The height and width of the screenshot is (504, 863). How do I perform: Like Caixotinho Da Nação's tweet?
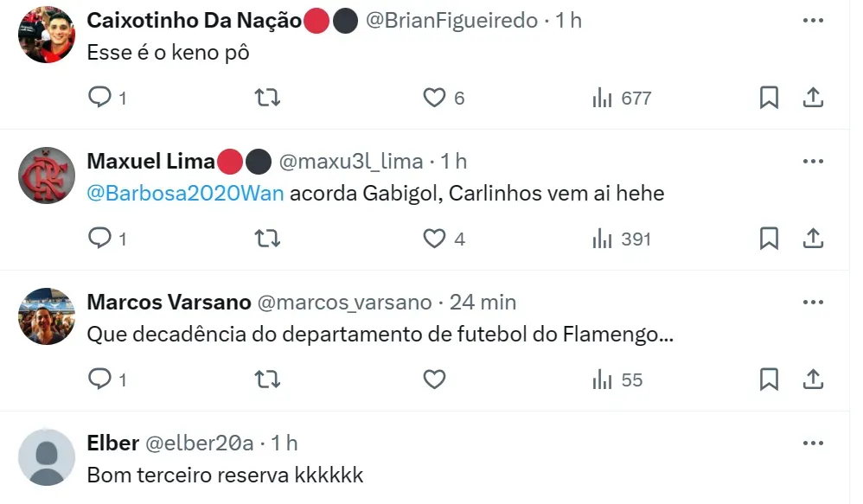click(x=434, y=98)
